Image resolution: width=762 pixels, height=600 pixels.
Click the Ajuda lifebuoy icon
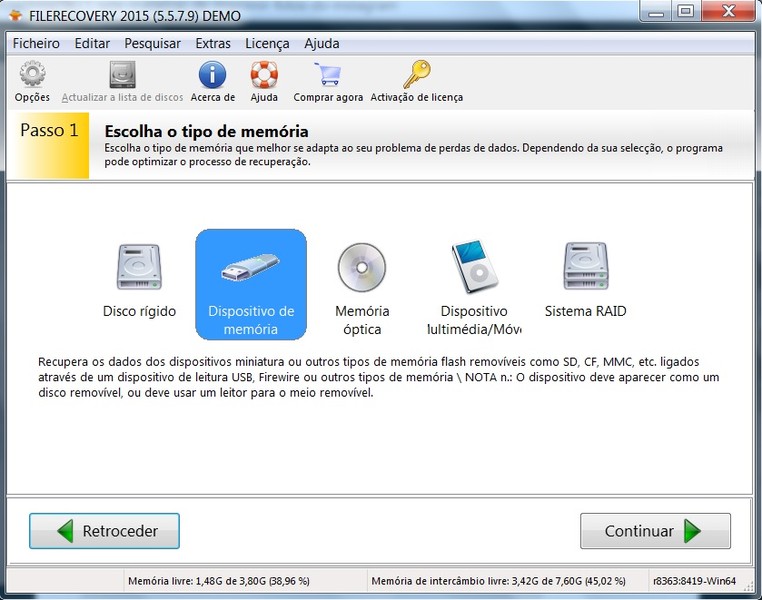[264, 74]
